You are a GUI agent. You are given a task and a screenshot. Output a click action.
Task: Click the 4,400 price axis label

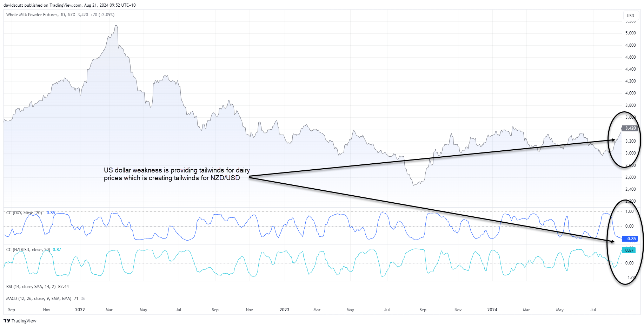point(630,69)
